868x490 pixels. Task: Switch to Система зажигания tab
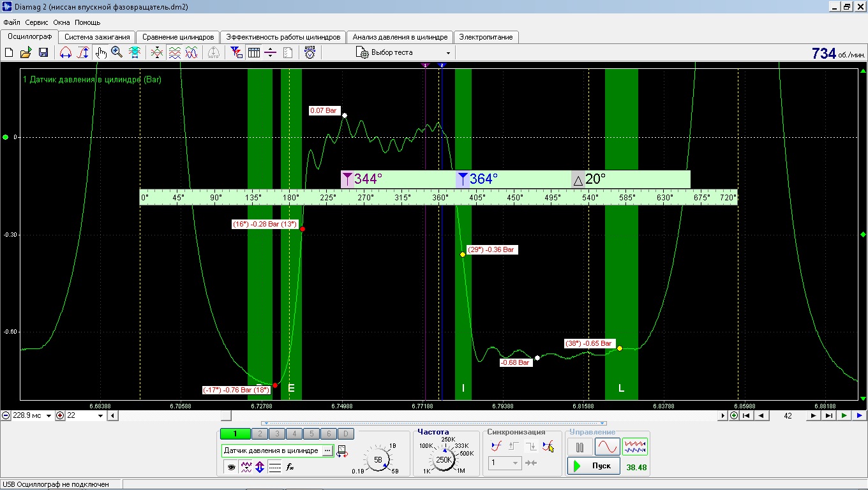97,37
